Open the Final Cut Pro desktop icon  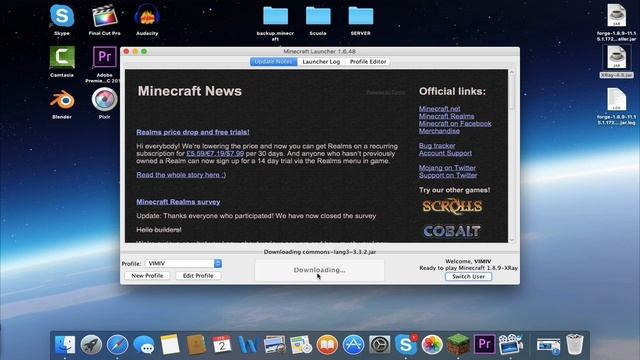coord(104,16)
